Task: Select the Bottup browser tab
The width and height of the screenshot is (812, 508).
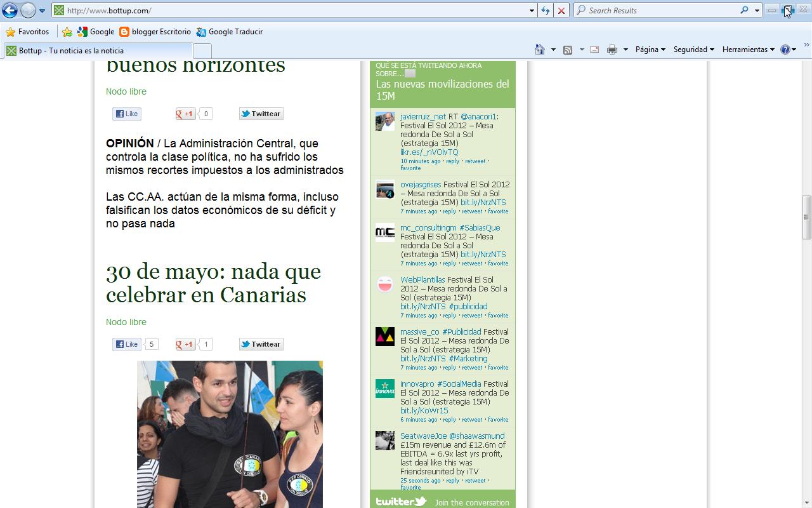Action: (98, 51)
